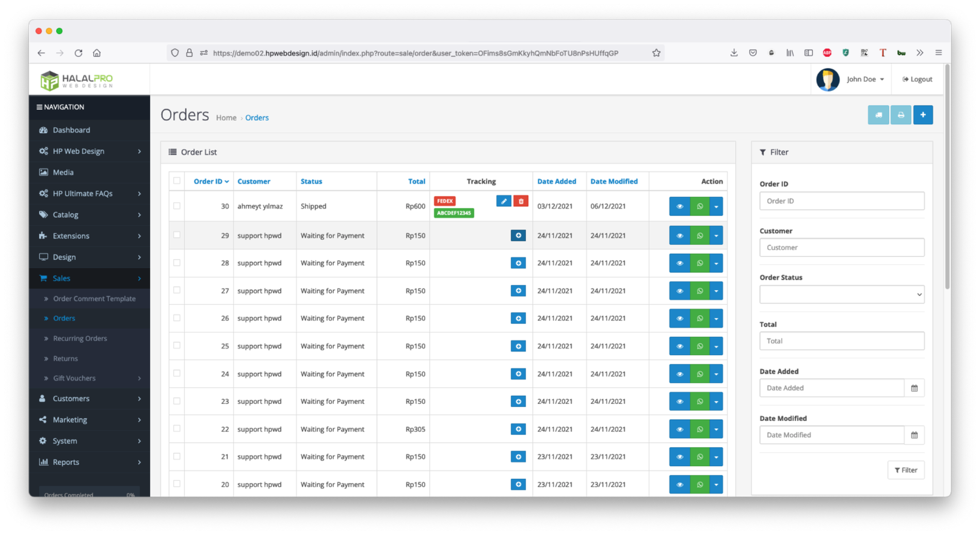Image resolution: width=980 pixels, height=535 pixels.
Task: View order 28 using the eye icon
Action: pos(679,263)
